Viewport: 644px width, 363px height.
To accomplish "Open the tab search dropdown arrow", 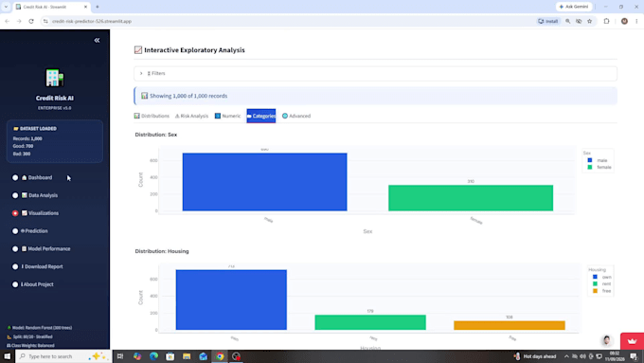I will click(6, 7).
